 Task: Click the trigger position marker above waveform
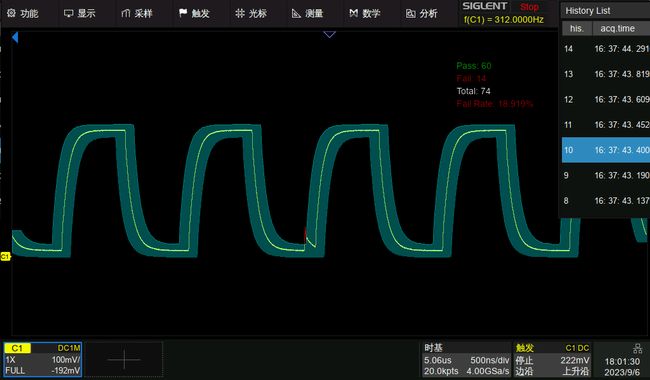[329, 34]
